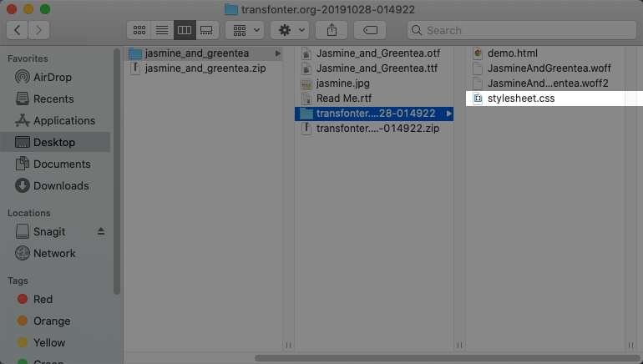643x364 pixels.
Task: Select the jasmine_and_greentea folder
Action: coord(203,53)
